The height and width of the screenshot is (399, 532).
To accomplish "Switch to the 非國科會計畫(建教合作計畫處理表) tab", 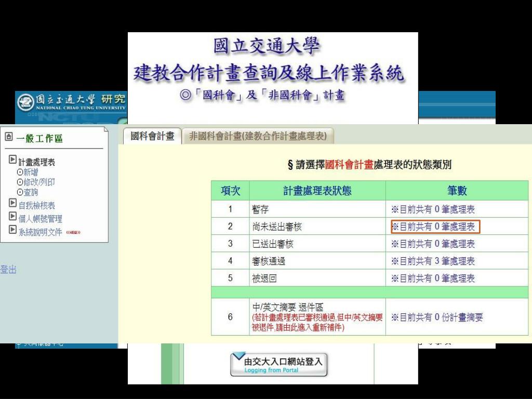I will tap(258, 136).
